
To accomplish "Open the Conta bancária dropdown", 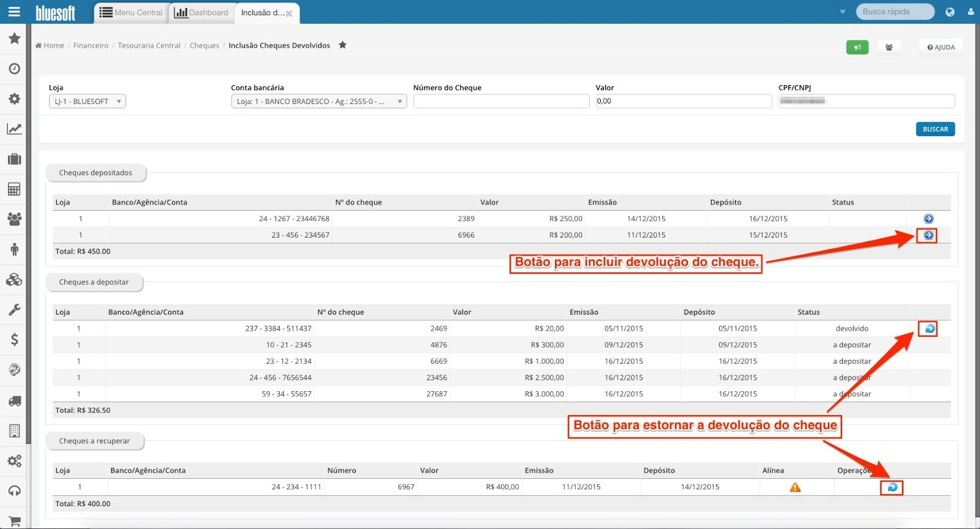I will click(x=318, y=101).
